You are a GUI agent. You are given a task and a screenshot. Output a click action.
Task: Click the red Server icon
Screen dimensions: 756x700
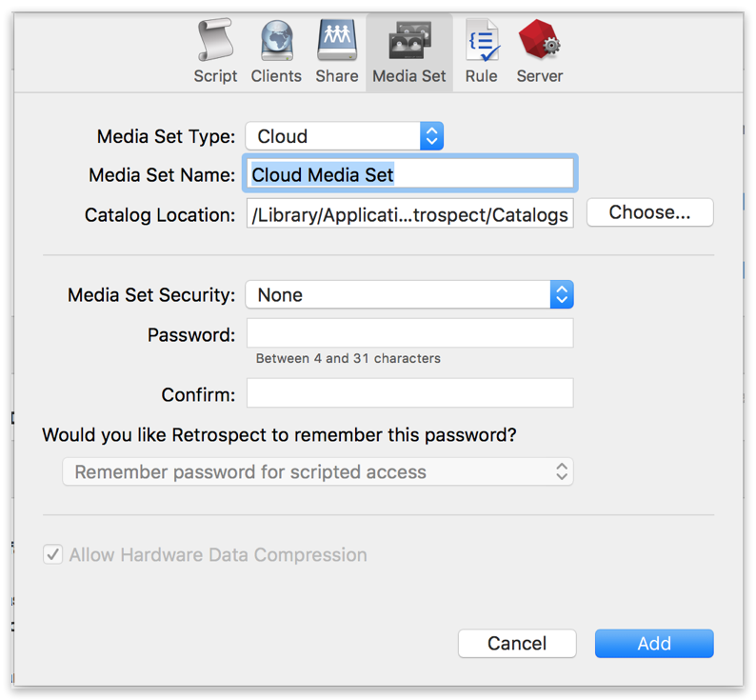tap(539, 41)
